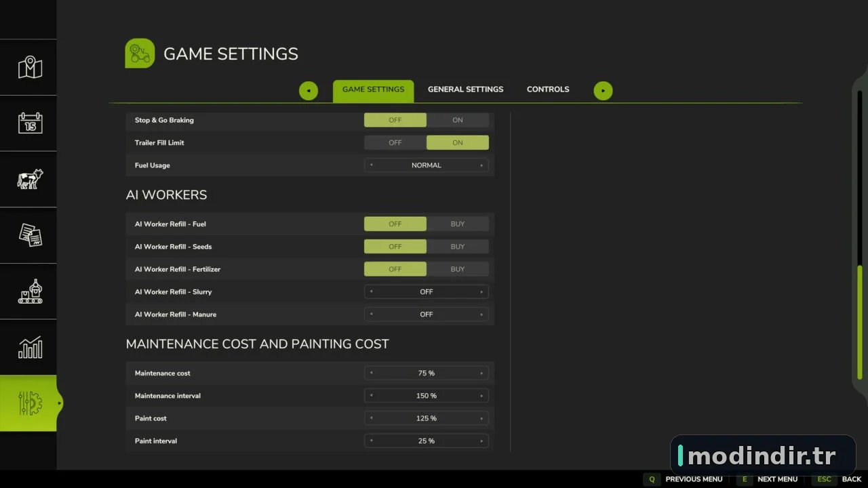Set Trailer Fill Limit to ON
Screen dimensions: 868x488
click(x=458, y=142)
